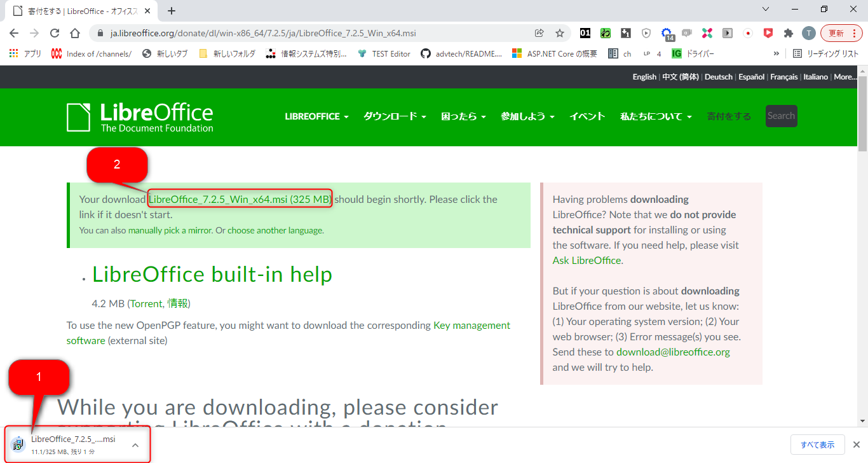Switch site language to English
This screenshot has width=868, height=463.
pyautogui.click(x=644, y=77)
